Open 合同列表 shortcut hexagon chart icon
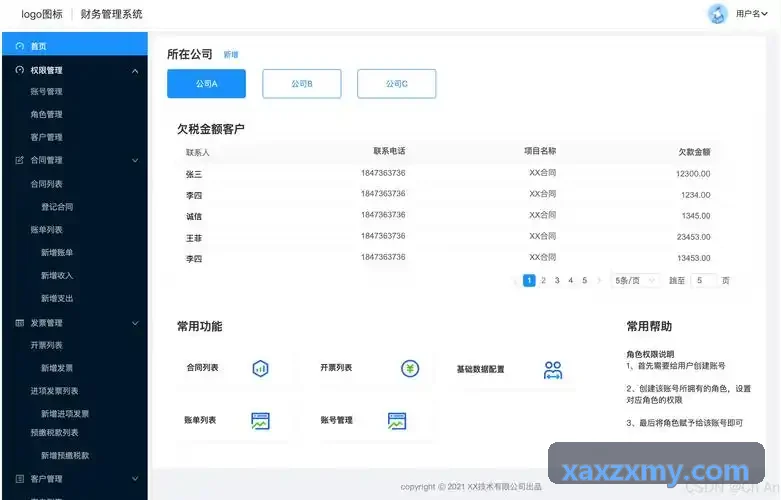The image size is (781, 500). (x=260, y=369)
